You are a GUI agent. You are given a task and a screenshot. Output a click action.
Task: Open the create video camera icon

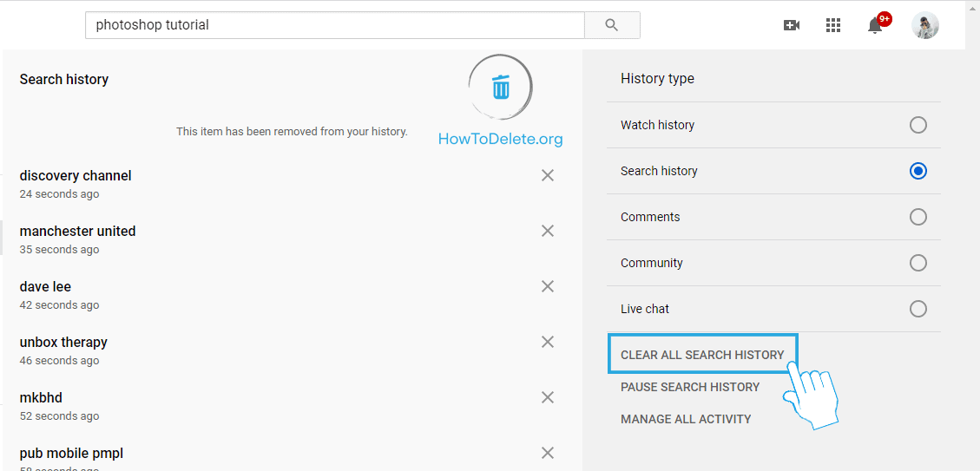pos(791,25)
